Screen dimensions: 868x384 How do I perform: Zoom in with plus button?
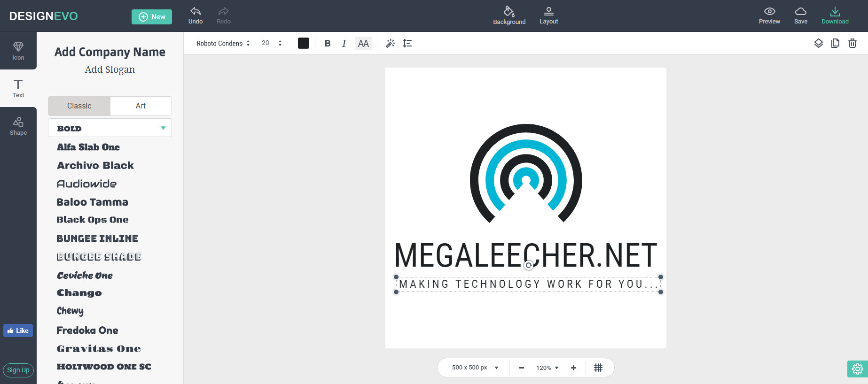(573, 368)
